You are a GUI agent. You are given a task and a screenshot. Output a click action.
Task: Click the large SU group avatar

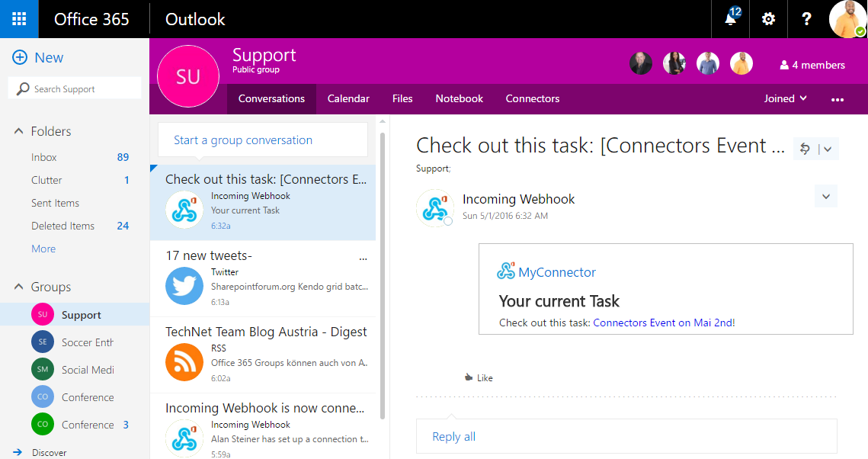pos(188,76)
